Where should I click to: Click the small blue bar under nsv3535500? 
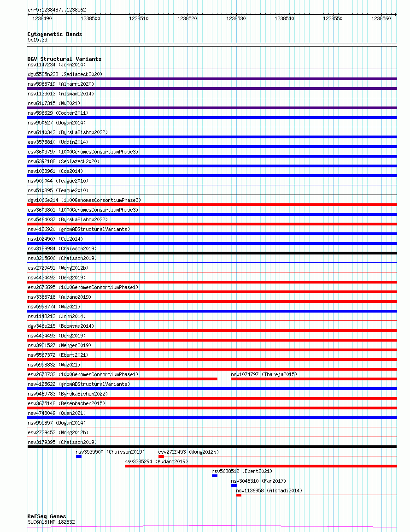79,457
